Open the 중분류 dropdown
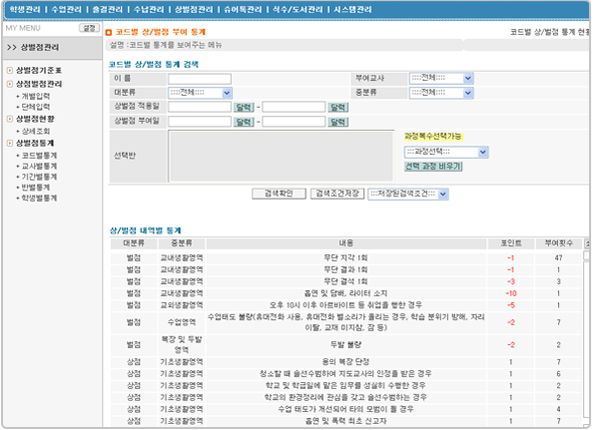 pyautogui.click(x=439, y=93)
